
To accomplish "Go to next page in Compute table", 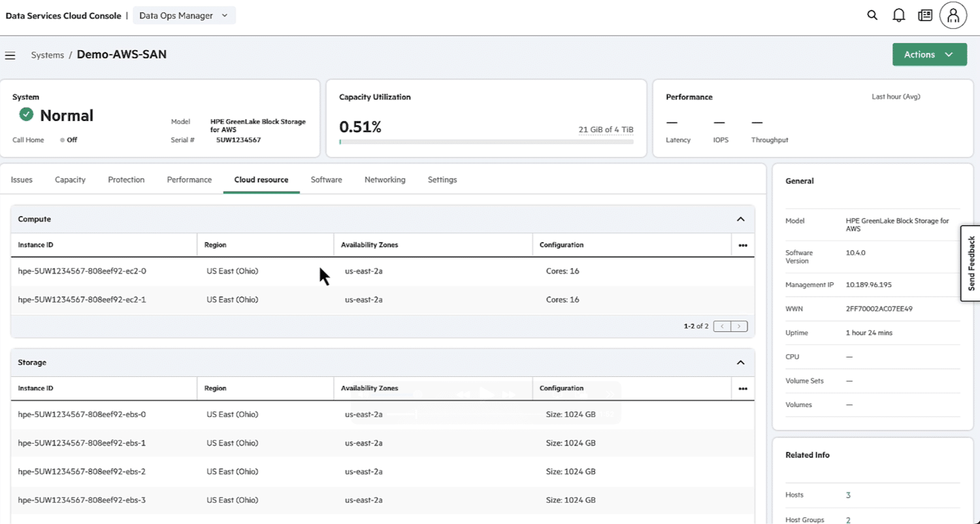I will point(739,326).
